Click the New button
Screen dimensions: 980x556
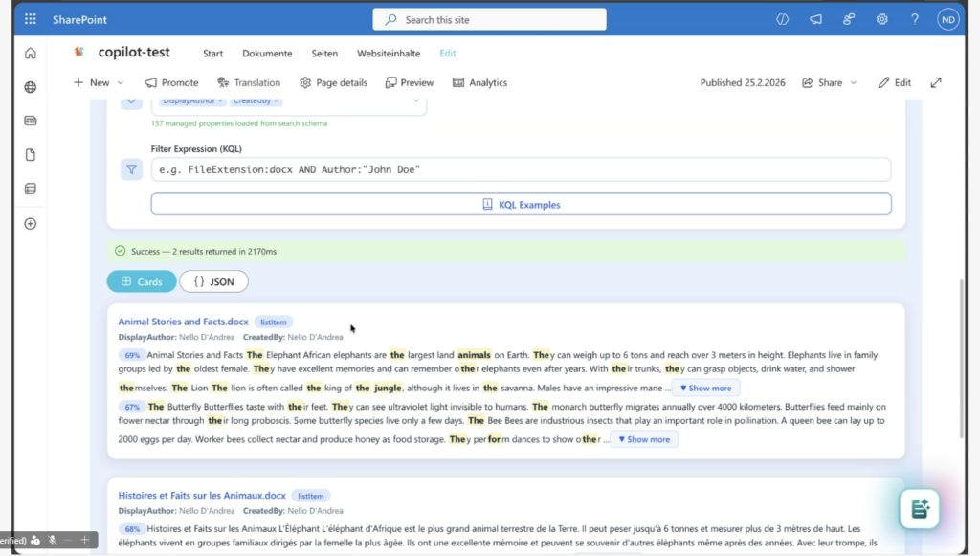point(91,82)
